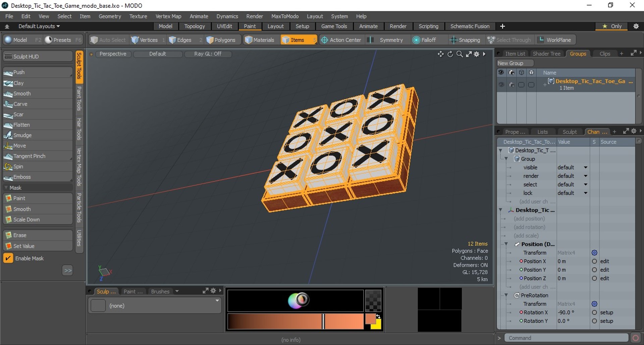Switch to the Shader Tree tab
The image size is (644, 345).
(546, 54)
